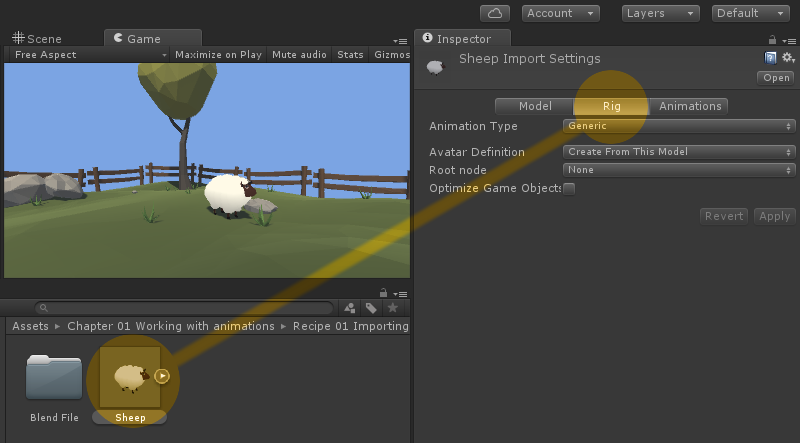
Task: Go to Chapter 01 Working with animations breadcrumb
Action: 171,326
